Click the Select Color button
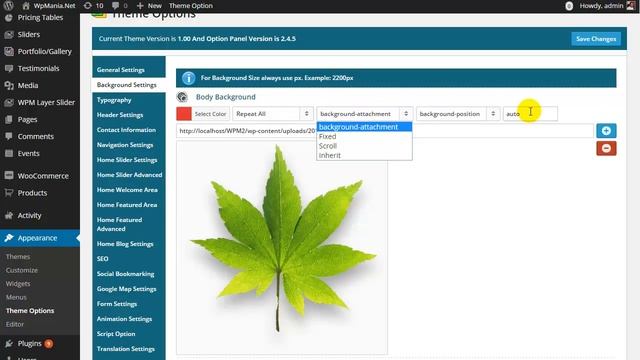 (210, 114)
